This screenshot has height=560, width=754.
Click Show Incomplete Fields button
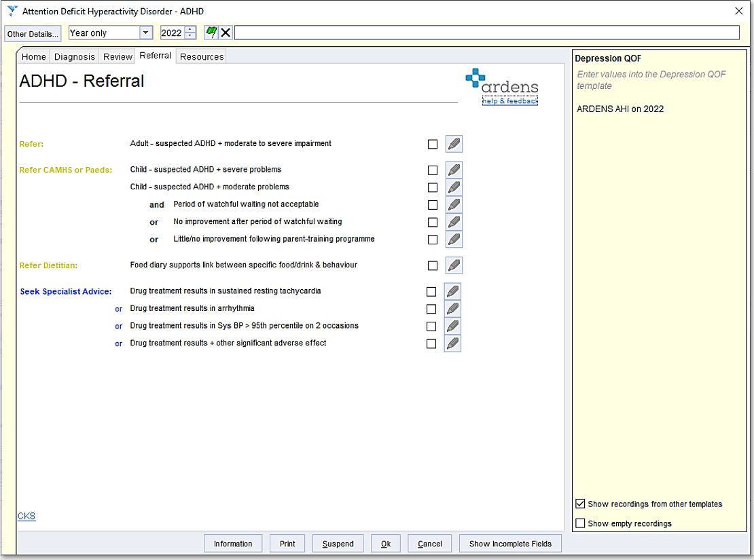coord(510,544)
